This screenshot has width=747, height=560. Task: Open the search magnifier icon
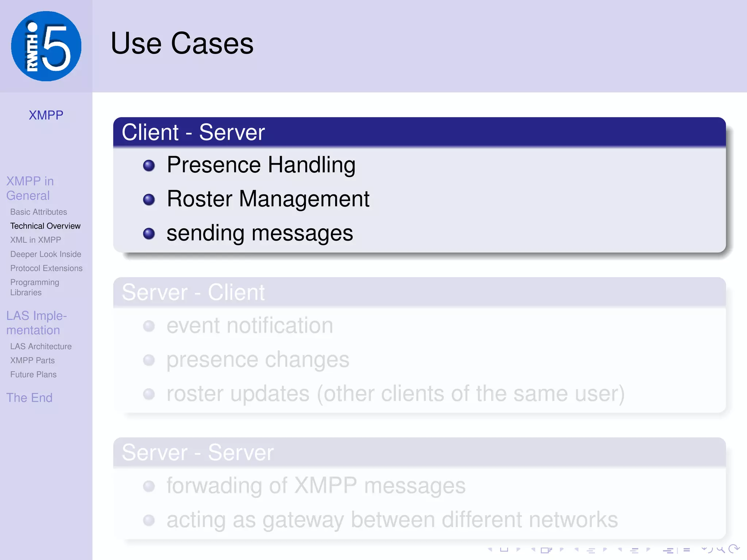[x=721, y=550]
